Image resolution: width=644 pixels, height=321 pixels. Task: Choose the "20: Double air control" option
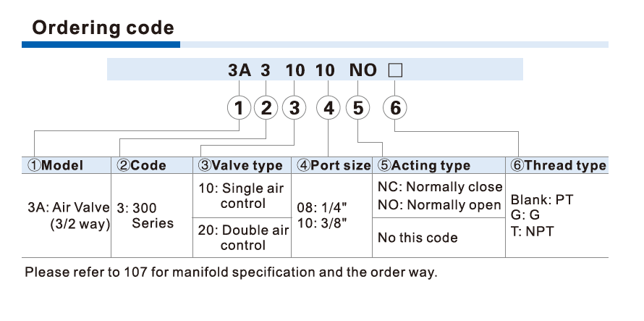click(x=242, y=238)
